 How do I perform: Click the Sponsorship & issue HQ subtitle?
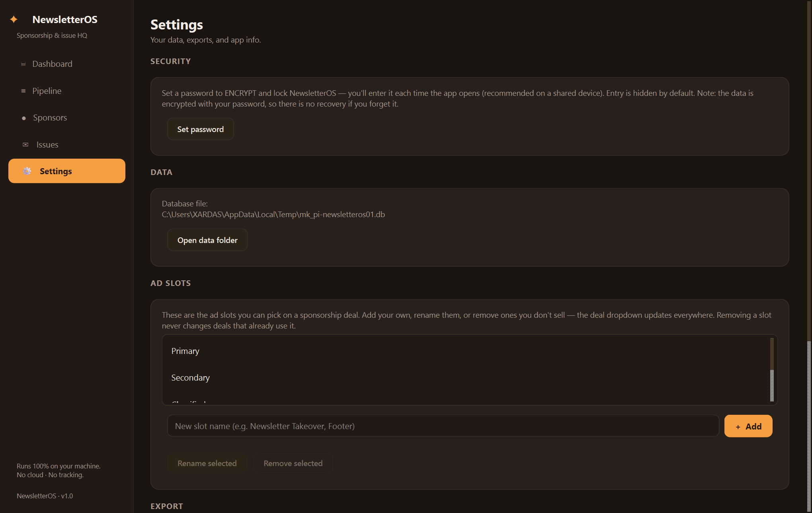(x=52, y=35)
